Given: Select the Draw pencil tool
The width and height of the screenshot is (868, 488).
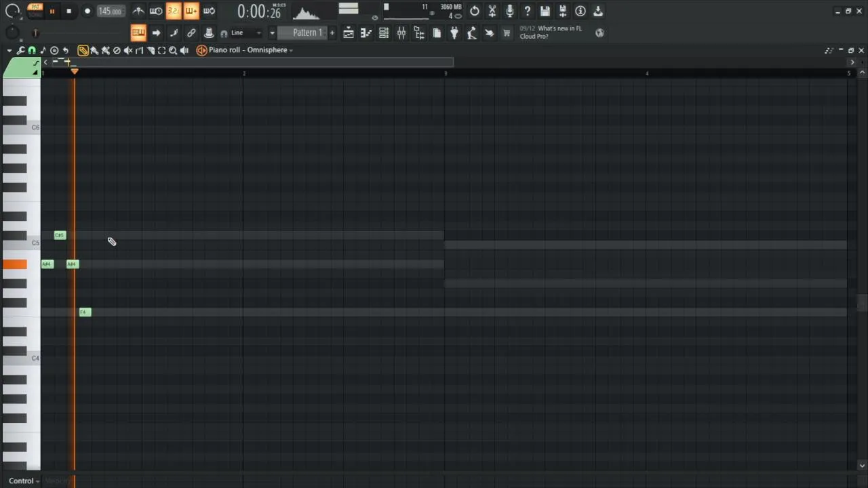Looking at the screenshot, I should click(x=83, y=50).
